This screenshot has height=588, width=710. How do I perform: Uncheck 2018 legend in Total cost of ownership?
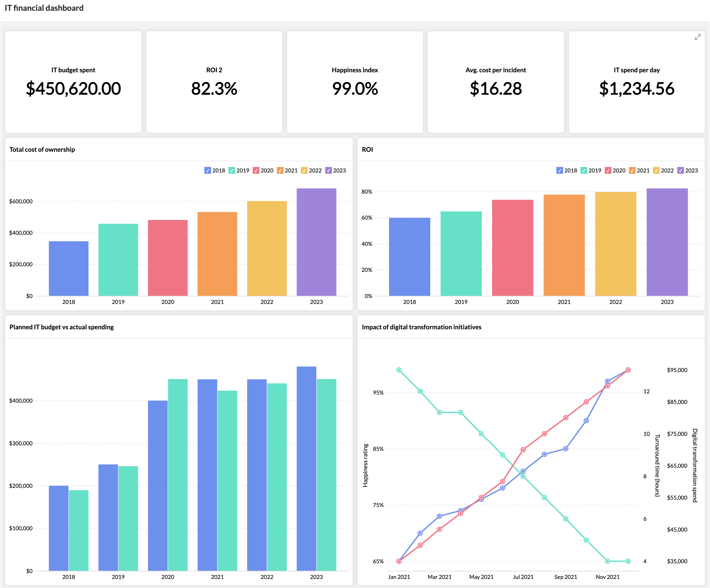pyautogui.click(x=208, y=170)
